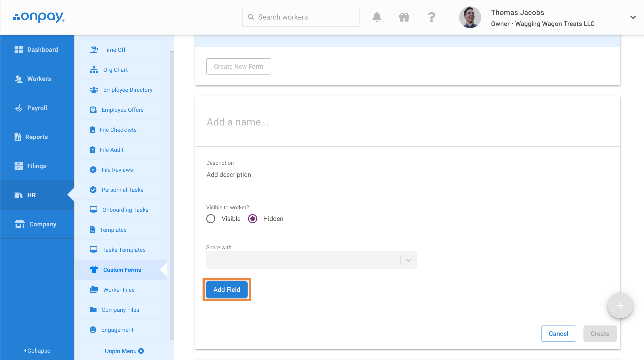Click the Worker Files folder icon
The height and width of the screenshot is (360, 644).
(94, 290)
